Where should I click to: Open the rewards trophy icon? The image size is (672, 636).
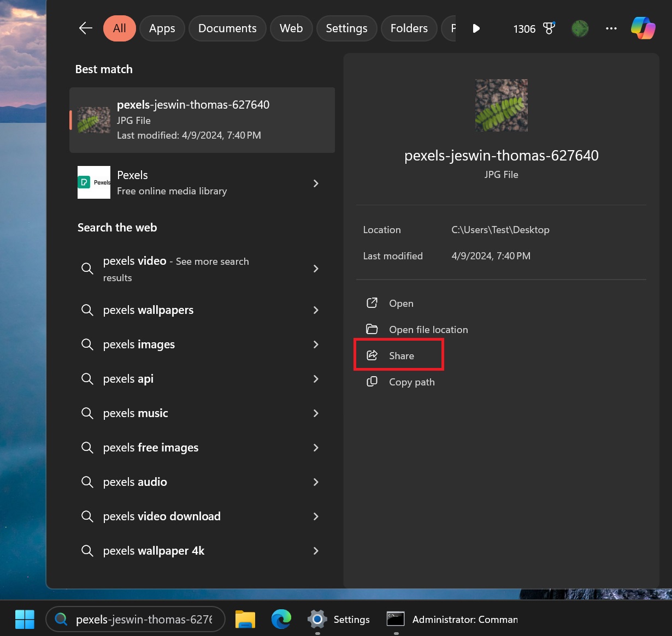point(549,28)
